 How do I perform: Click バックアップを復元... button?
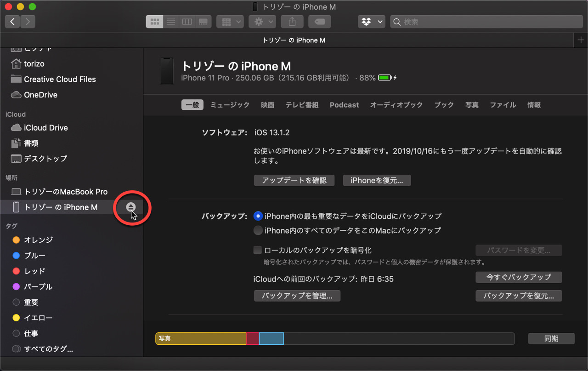[519, 296]
